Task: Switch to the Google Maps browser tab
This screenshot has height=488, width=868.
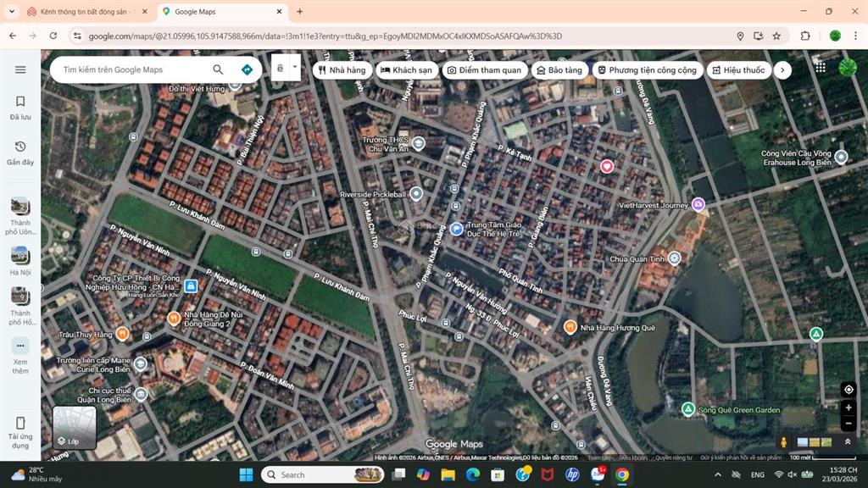Action: [x=210, y=12]
